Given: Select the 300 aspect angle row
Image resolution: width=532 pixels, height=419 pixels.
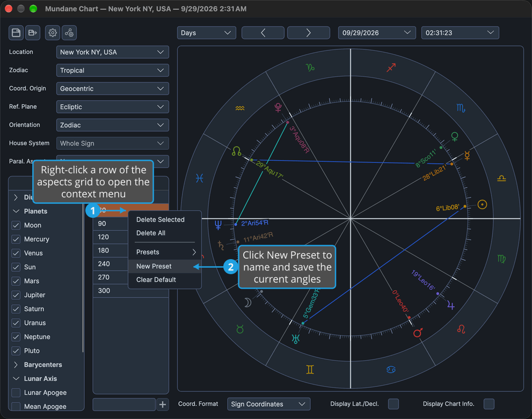Looking at the screenshot, I should (130, 291).
